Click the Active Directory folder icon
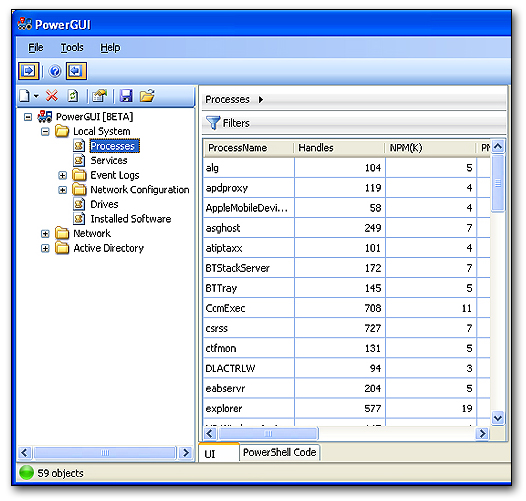This screenshot has width=526, height=501. (x=62, y=248)
